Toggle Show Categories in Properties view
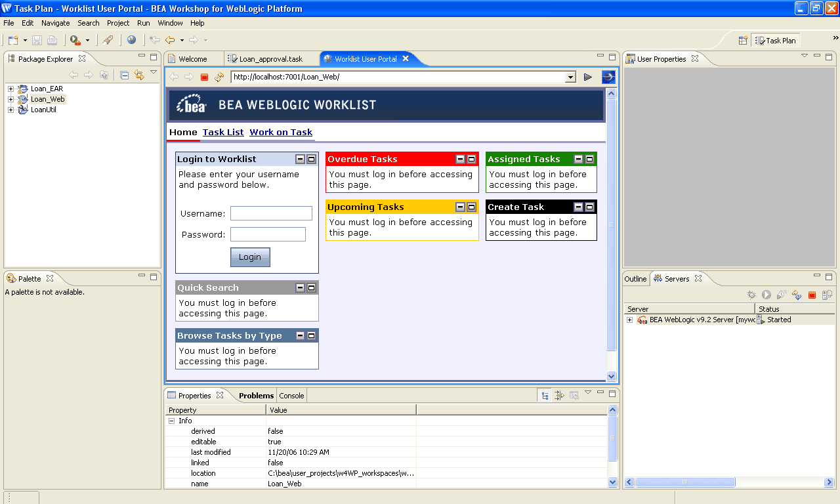 (x=545, y=396)
